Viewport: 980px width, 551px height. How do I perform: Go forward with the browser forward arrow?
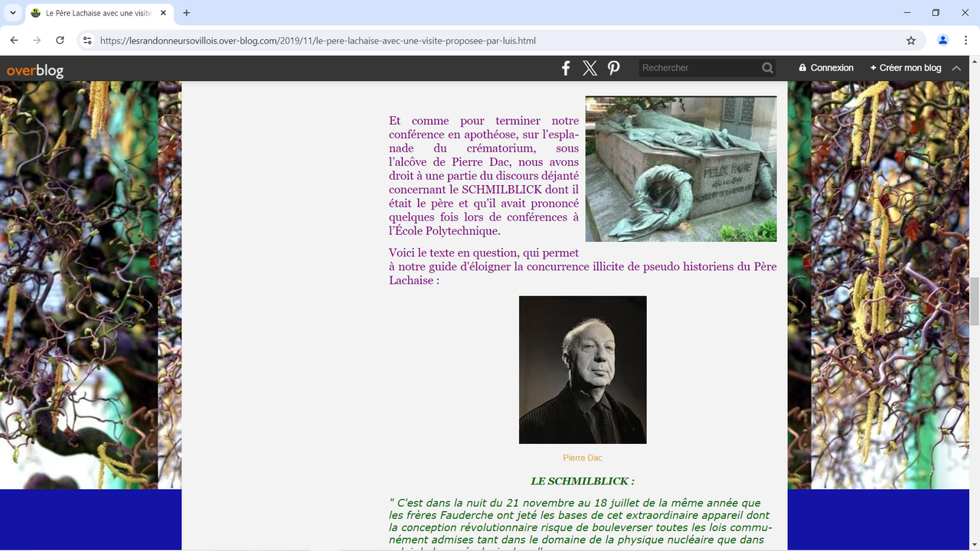click(x=37, y=41)
